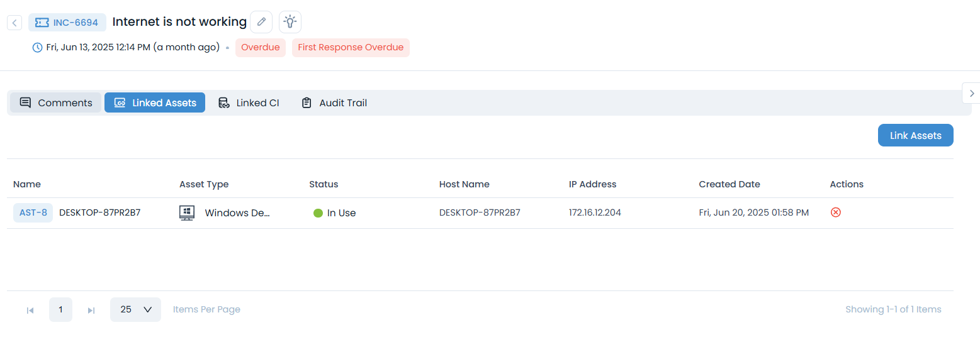Viewport: 980px width, 364px height.
Task: Click the ticket icon in INC-6694 badge
Action: 42,23
